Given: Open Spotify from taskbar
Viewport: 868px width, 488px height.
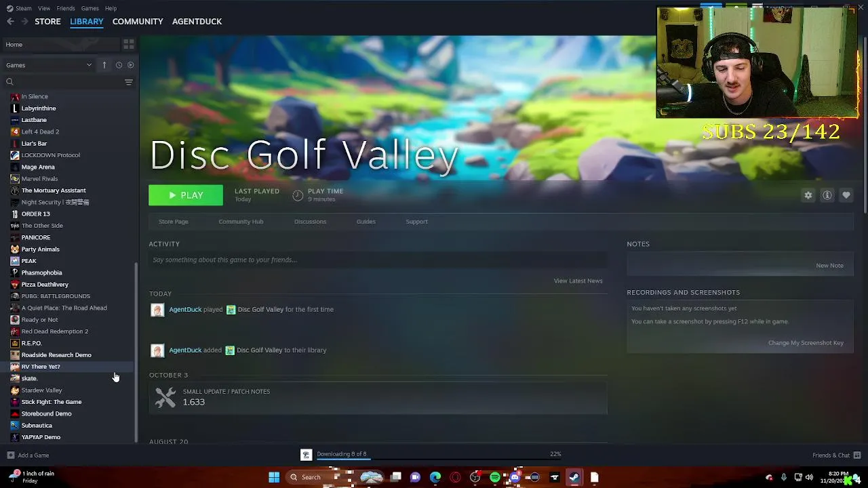Looking at the screenshot, I should [x=495, y=477].
